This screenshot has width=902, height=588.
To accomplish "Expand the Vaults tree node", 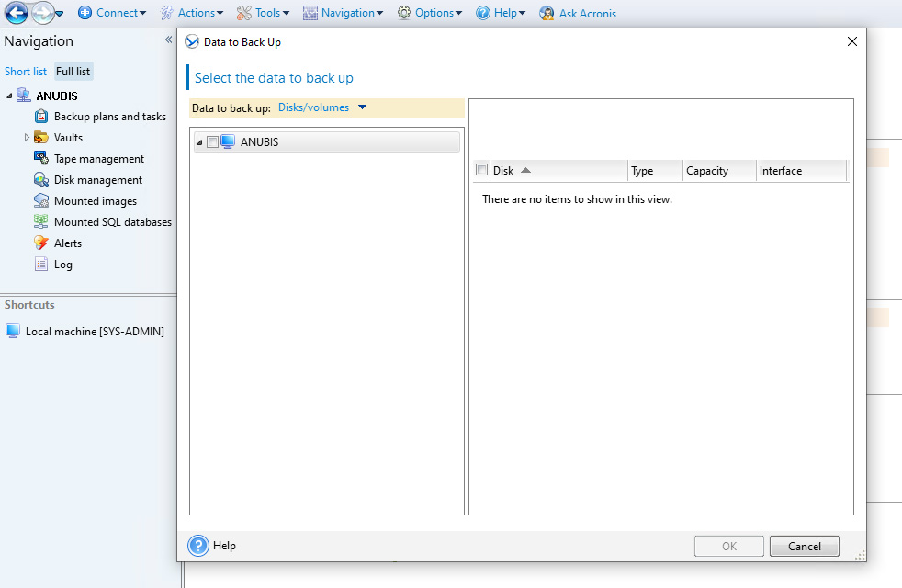I will click(x=27, y=138).
